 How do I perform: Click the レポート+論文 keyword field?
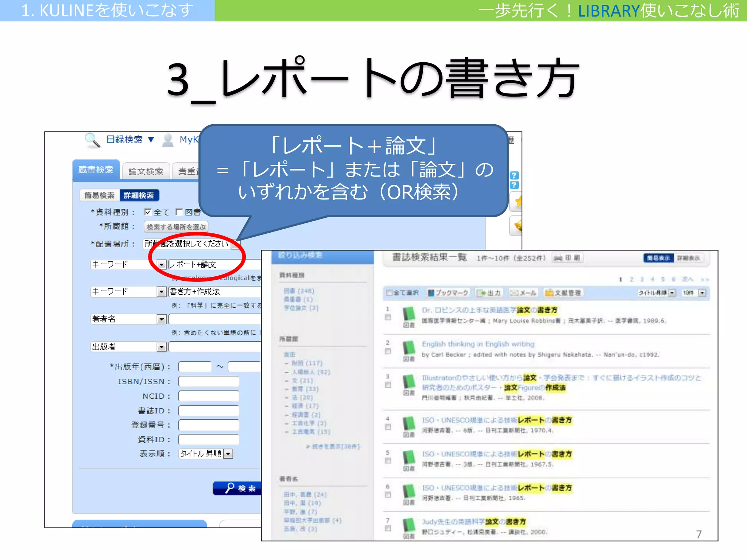click(x=215, y=265)
